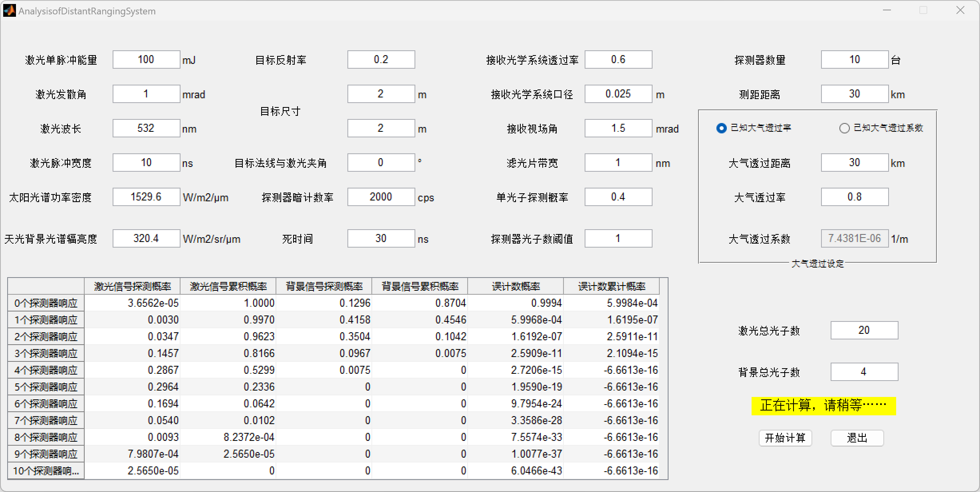
Task: Click the 背景信号探测概率 column header
Action: [324, 286]
